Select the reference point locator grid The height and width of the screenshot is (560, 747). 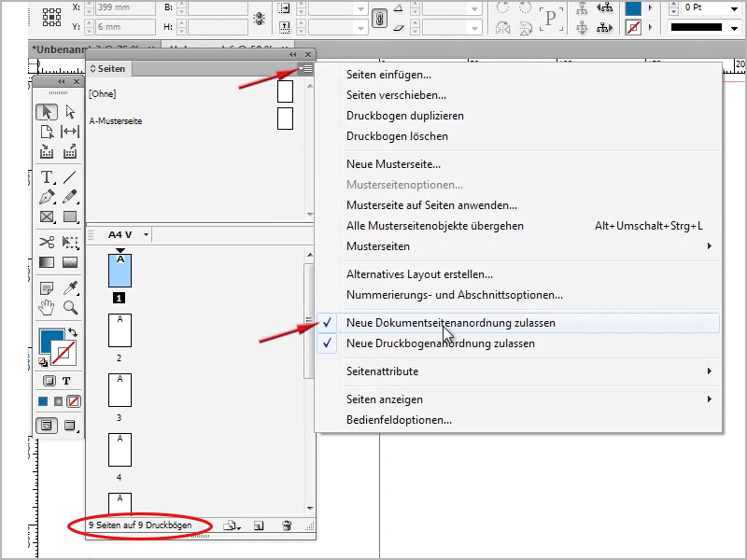point(51,17)
